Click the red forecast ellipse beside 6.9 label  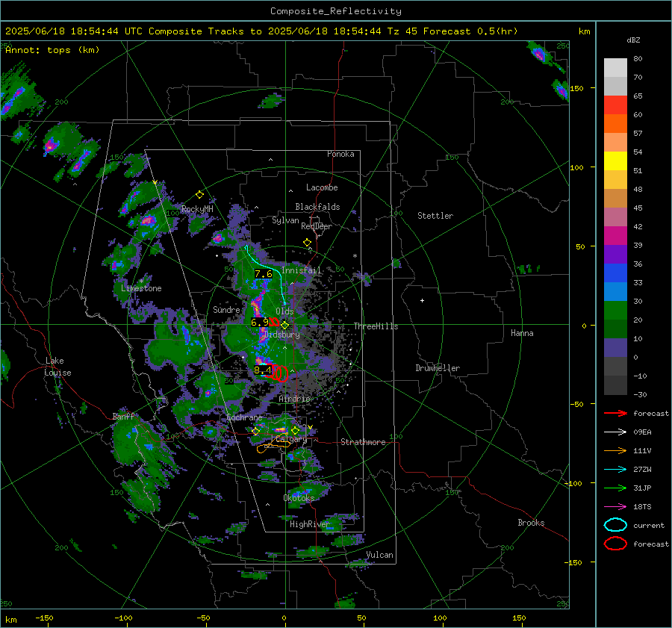coord(274,322)
